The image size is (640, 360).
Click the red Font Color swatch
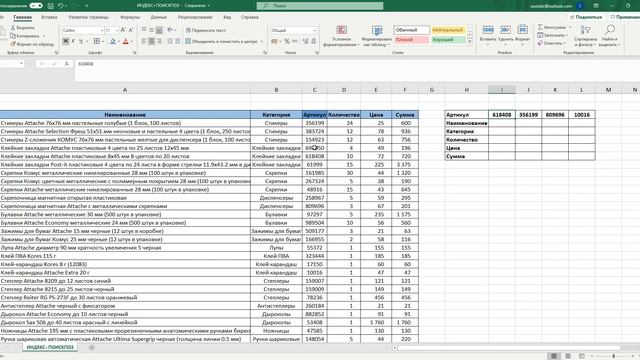pyautogui.click(x=126, y=41)
